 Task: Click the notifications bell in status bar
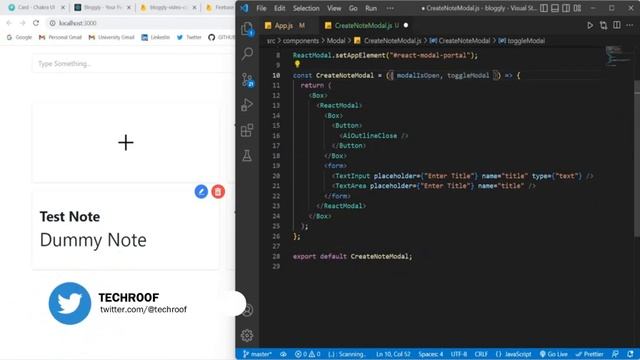point(631,354)
